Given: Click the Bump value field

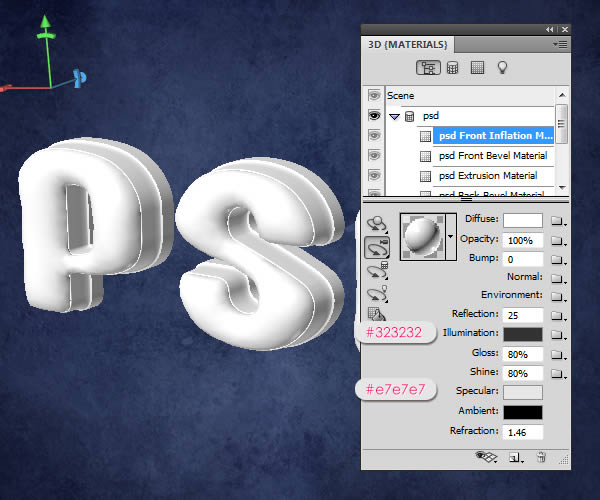Looking at the screenshot, I should pyautogui.click(x=523, y=259).
